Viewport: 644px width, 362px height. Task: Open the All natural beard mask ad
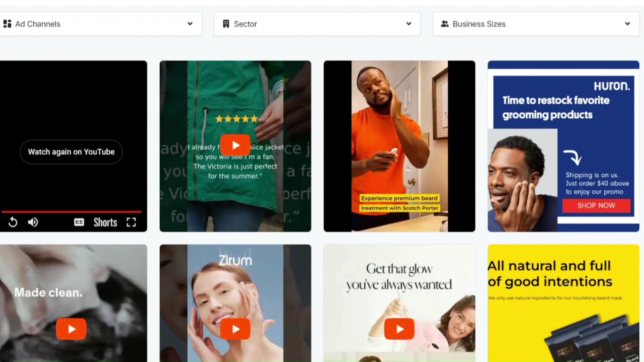[563, 303]
